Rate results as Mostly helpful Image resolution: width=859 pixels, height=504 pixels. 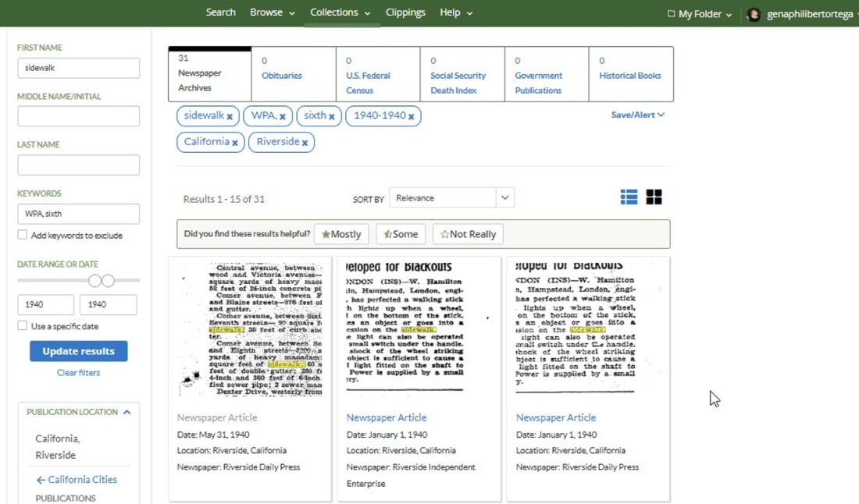(x=341, y=234)
